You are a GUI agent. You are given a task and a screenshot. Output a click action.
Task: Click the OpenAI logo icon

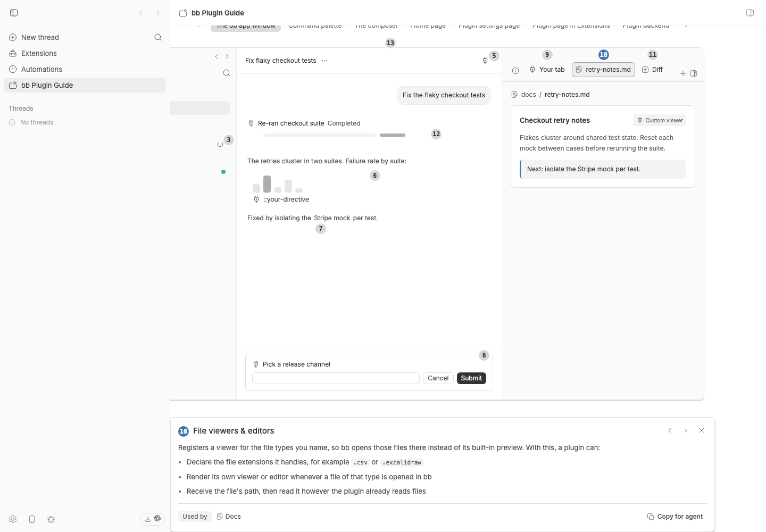(x=157, y=519)
